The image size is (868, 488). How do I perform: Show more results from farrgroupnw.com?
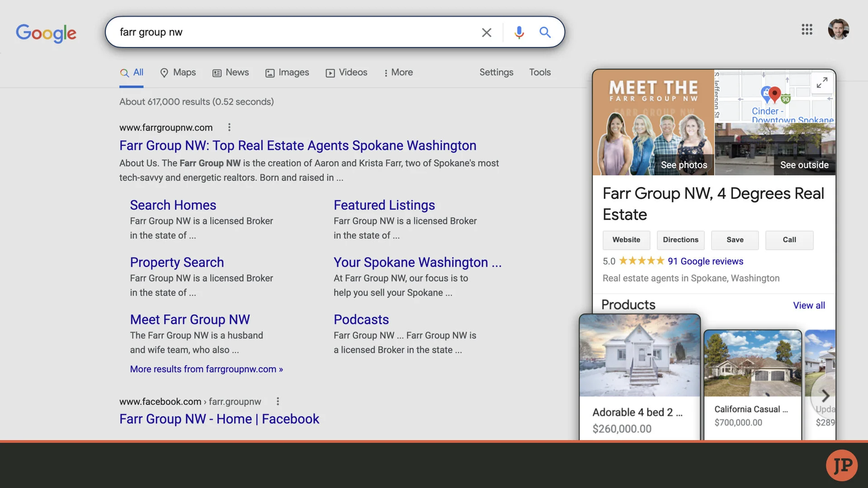207,369
